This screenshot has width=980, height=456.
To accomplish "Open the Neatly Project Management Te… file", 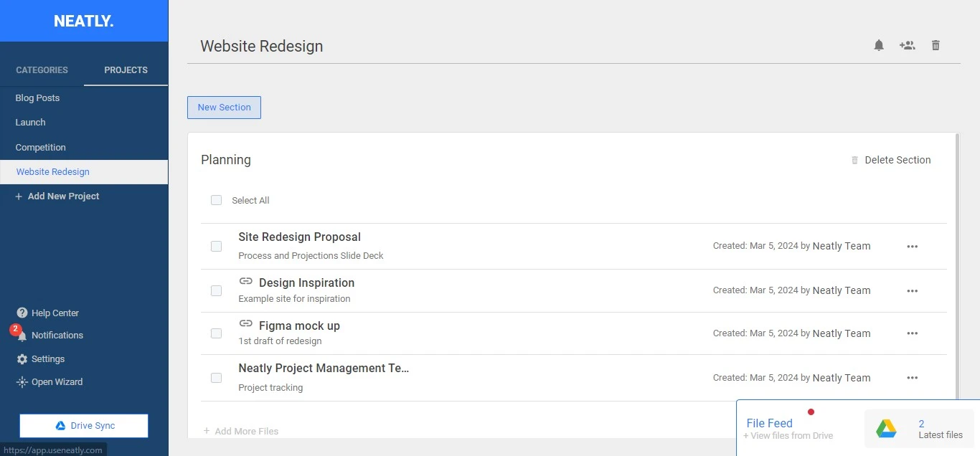I will click(324, 369).
